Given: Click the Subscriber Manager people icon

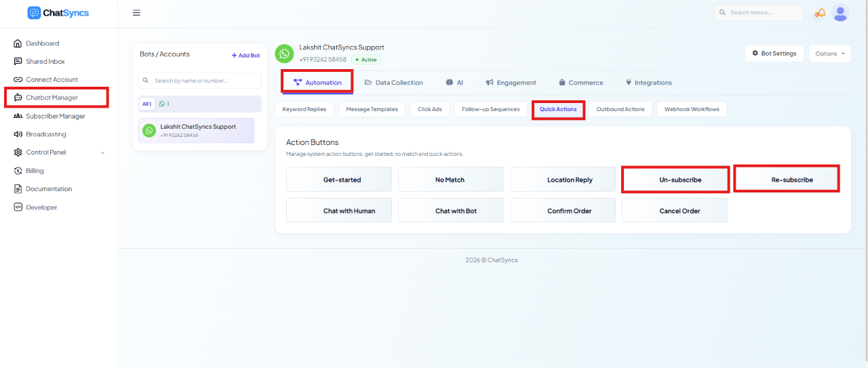Looking at the screenshot, I should [x=18, y=116].
